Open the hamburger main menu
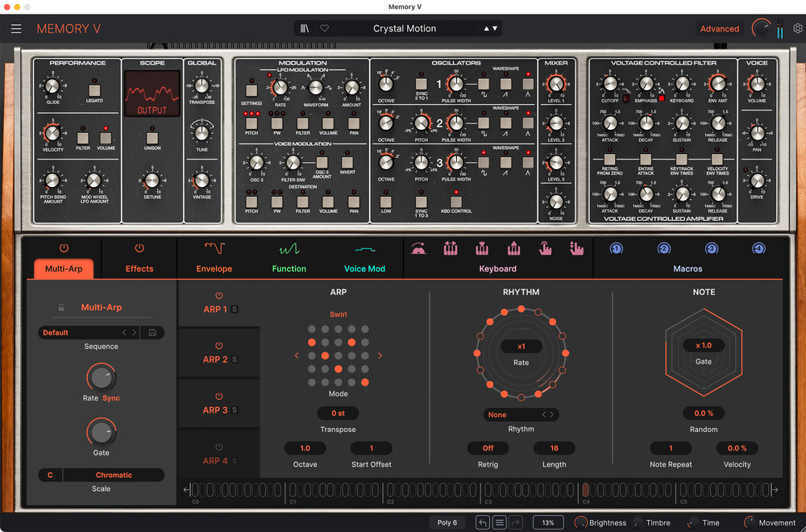Viewport: 806px width, 532px height. click(16, 29)
